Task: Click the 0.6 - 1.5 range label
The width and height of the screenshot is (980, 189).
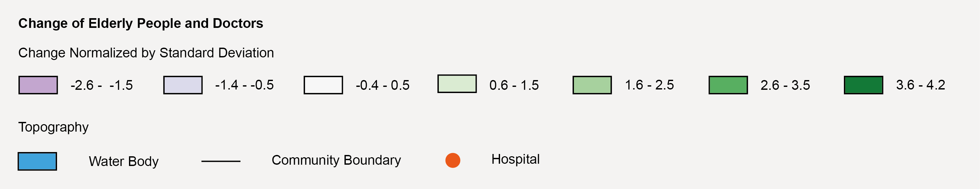Action: tap(514, 85)
